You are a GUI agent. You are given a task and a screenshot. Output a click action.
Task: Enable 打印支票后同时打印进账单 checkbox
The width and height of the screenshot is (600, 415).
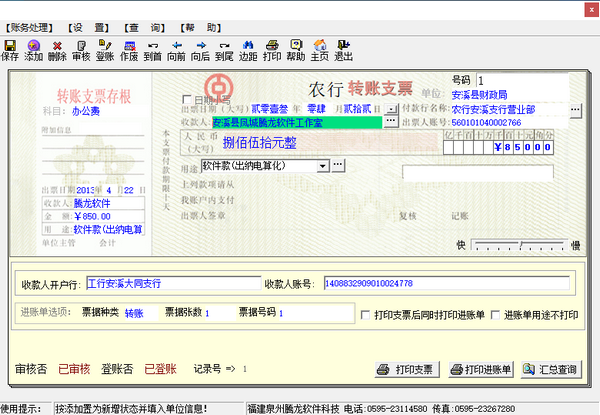pos(366,314)
